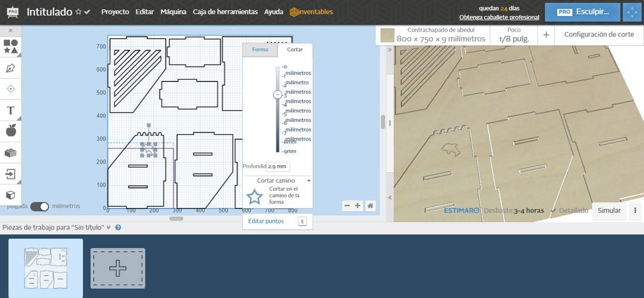Image resolution: width=644 pixels, height=298 pixels.
Task: Click the depth slider handle
Action: [278, 95]
